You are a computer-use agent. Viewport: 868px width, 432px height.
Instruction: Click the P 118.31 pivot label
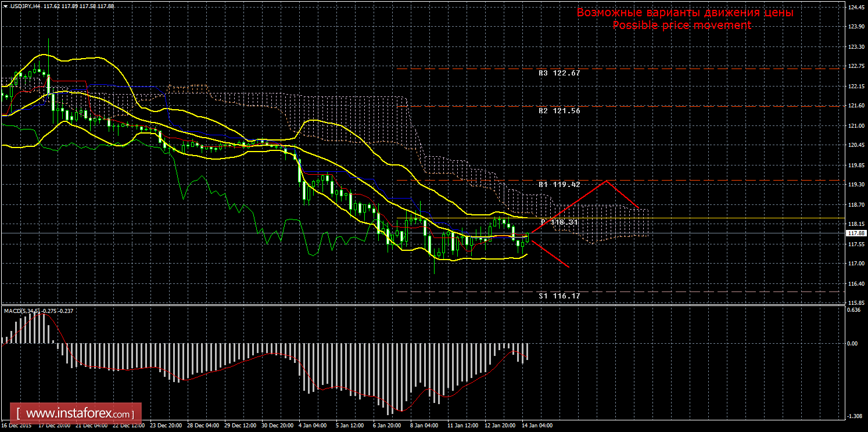559,222
